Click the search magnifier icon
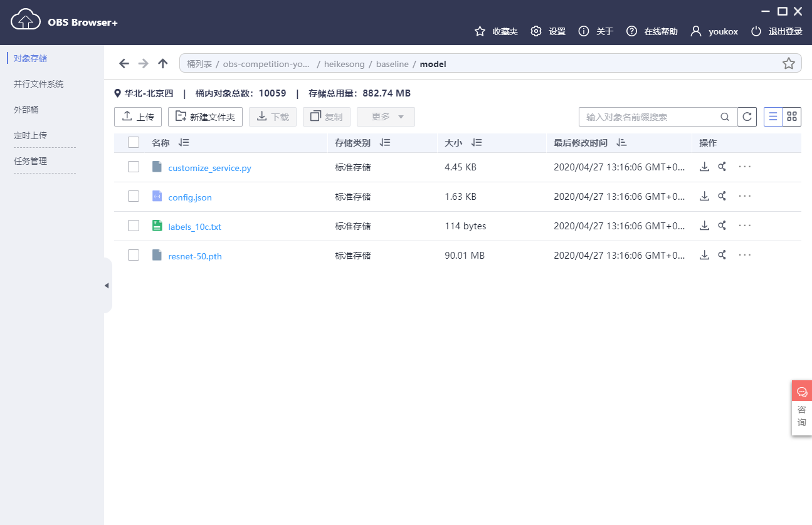 click(725, 117)
